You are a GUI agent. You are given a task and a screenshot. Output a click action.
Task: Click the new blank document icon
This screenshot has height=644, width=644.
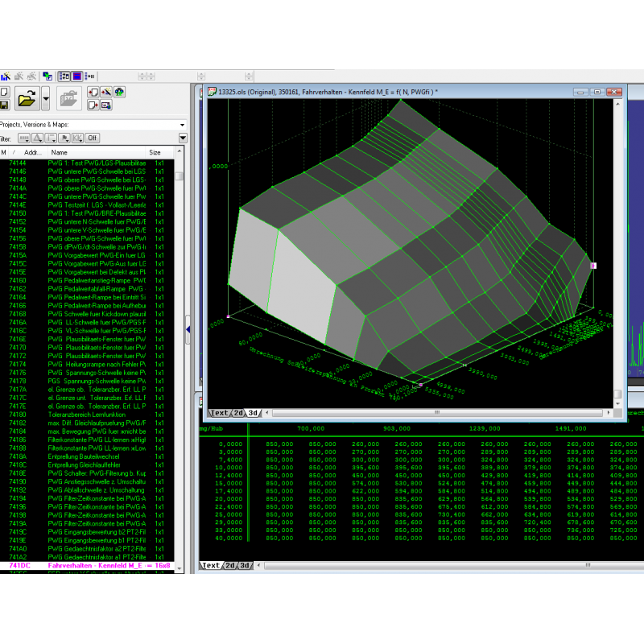(x=4, y=92)
